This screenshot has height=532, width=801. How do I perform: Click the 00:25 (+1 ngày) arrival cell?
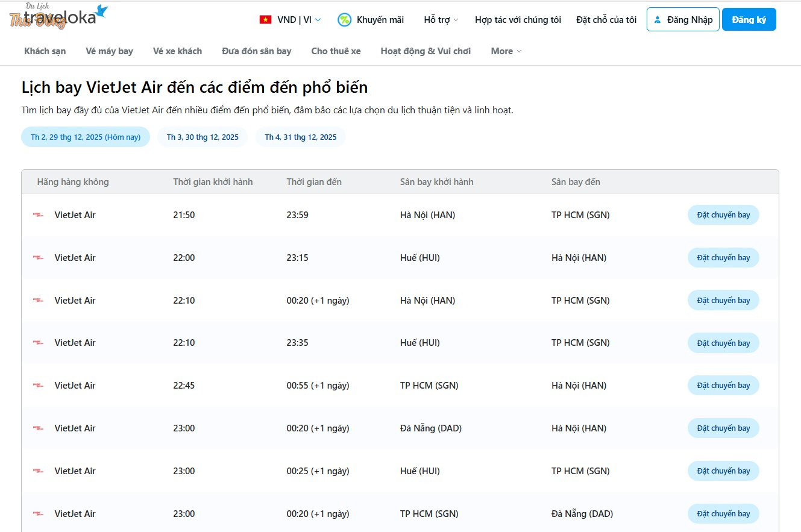[x=318, y=471]
